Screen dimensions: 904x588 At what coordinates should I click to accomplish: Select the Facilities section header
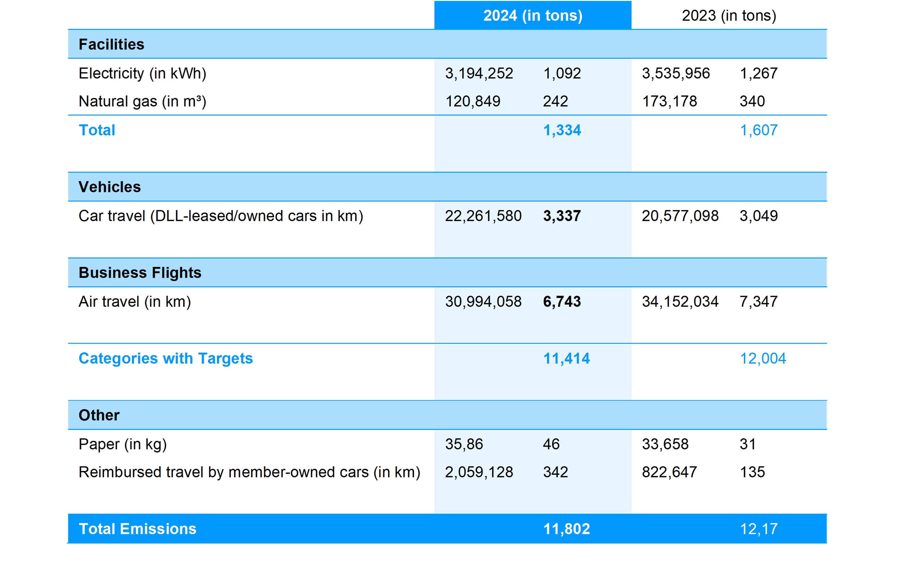(x=111, y=44)
